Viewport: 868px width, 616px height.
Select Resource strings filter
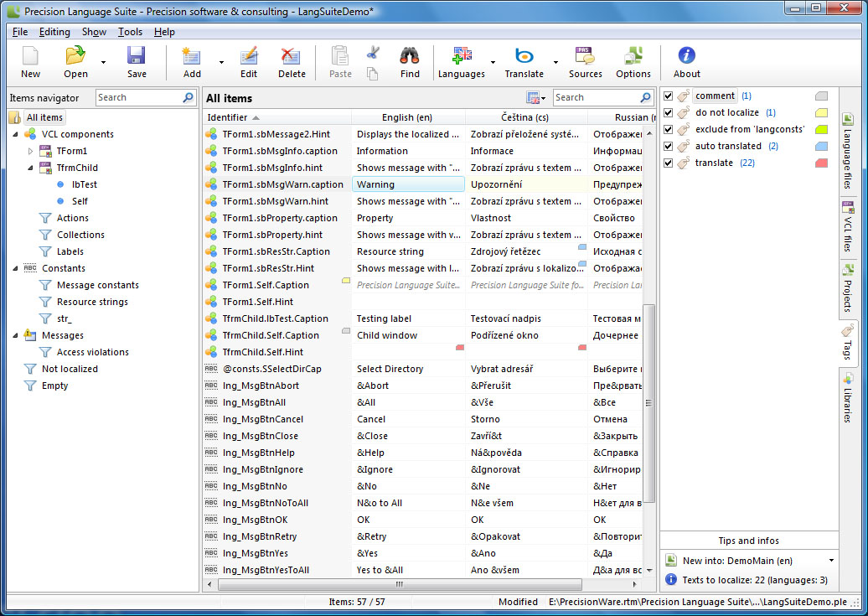pos(92,302)
